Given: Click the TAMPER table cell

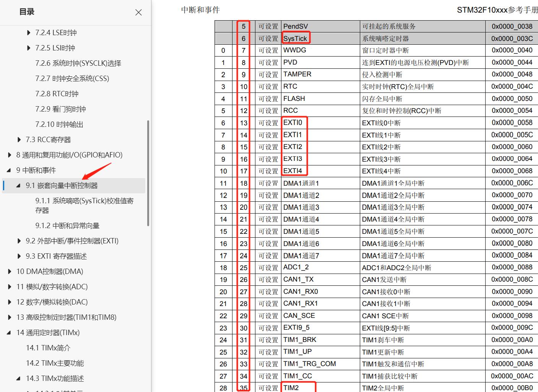Looking at the screenshot, I should pyautogui.click(x=320, y=75).
